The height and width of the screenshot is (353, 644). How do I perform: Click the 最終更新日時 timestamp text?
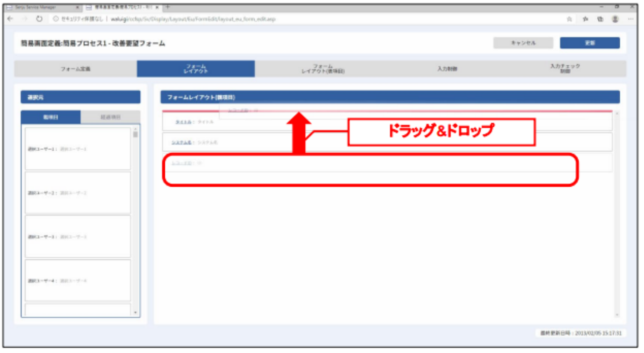(x=581, y=333)
